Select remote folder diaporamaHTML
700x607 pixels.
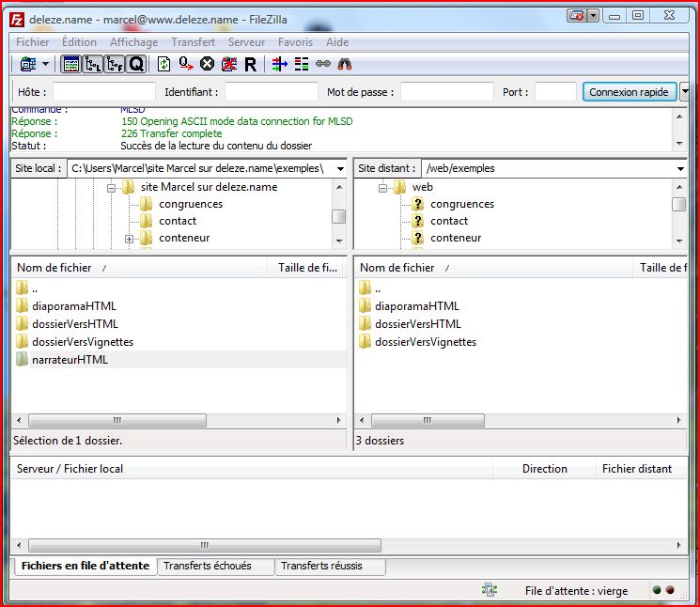[417, 306]
